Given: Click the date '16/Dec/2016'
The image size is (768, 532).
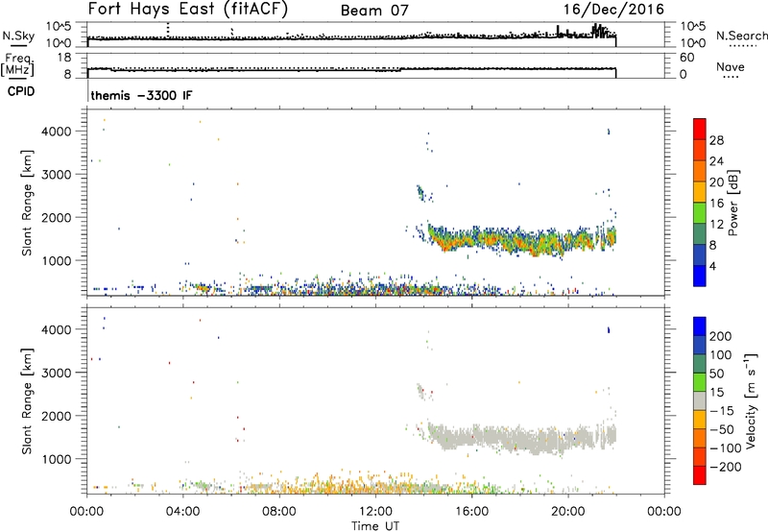Looking at the screenshot, I should [613, 10].
